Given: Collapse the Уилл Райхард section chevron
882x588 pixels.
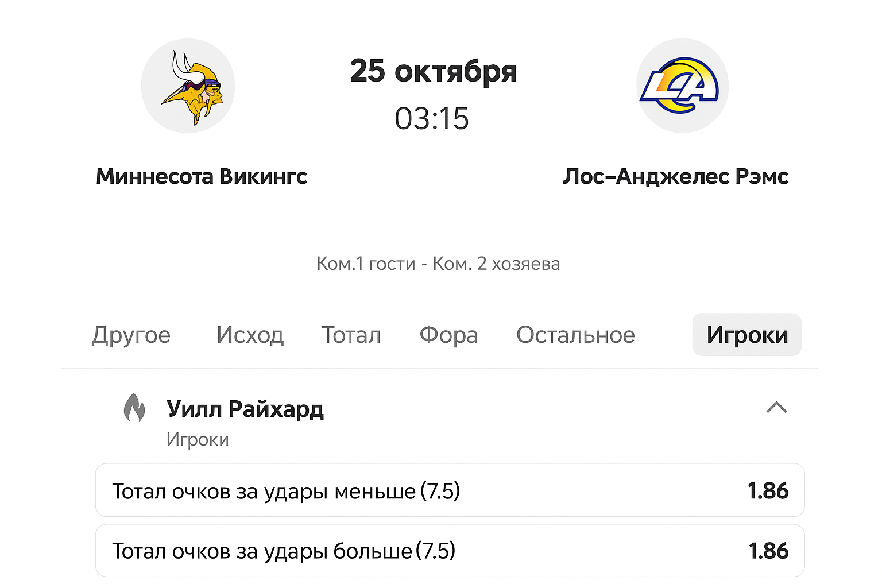Looking at the screenshot, I should point(776,408).
